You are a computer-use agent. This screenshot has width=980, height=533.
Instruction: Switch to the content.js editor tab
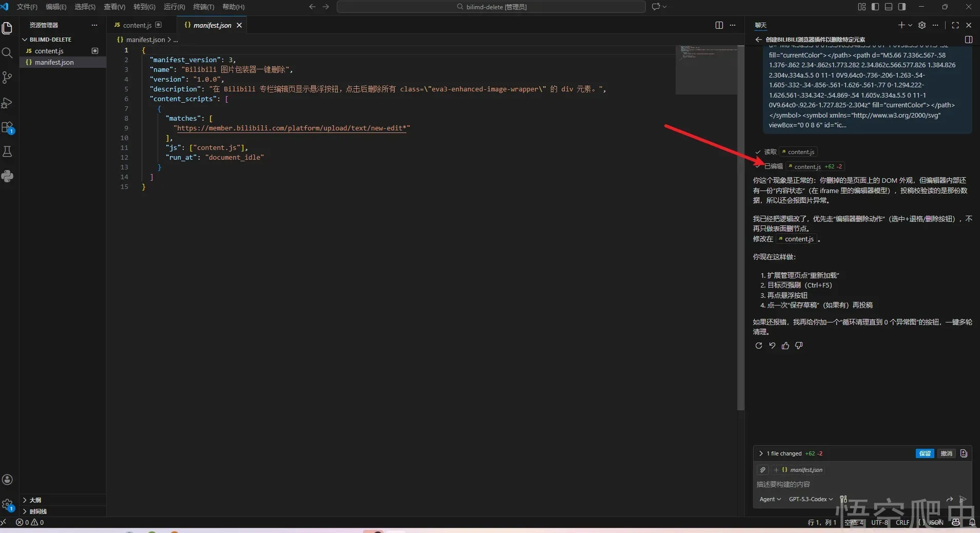click(137, 25)
